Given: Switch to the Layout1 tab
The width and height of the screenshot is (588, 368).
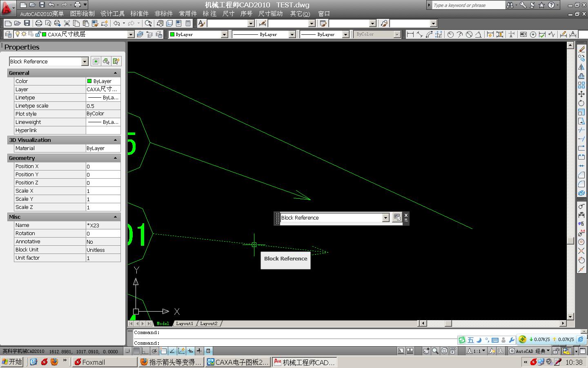Looking at the screenshot, I should click(x=185, y=323).
